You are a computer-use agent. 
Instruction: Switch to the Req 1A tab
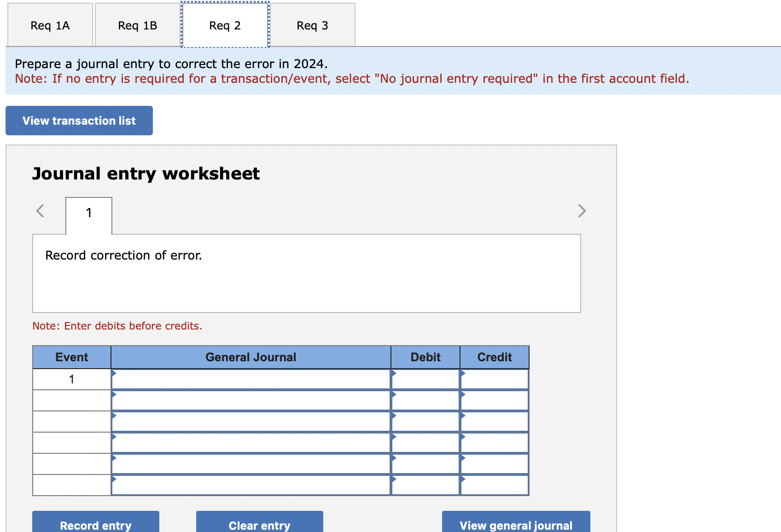tap(49, 25)
